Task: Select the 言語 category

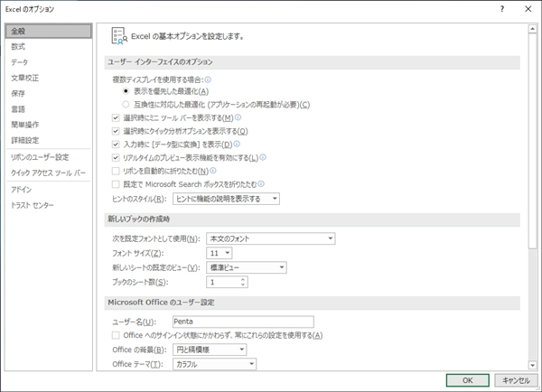Action: tap(49, 109)
